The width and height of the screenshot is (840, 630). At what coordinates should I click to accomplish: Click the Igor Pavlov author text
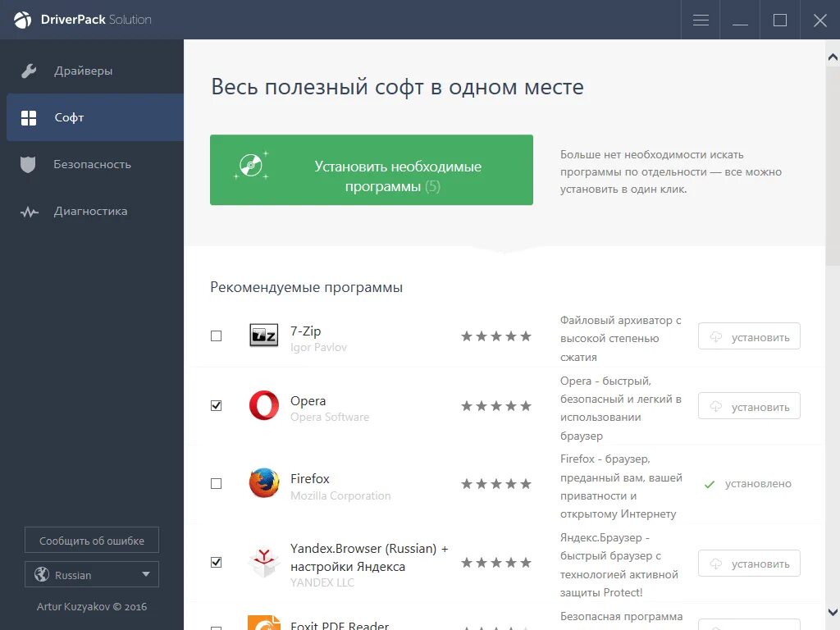(x=318, y=348)
